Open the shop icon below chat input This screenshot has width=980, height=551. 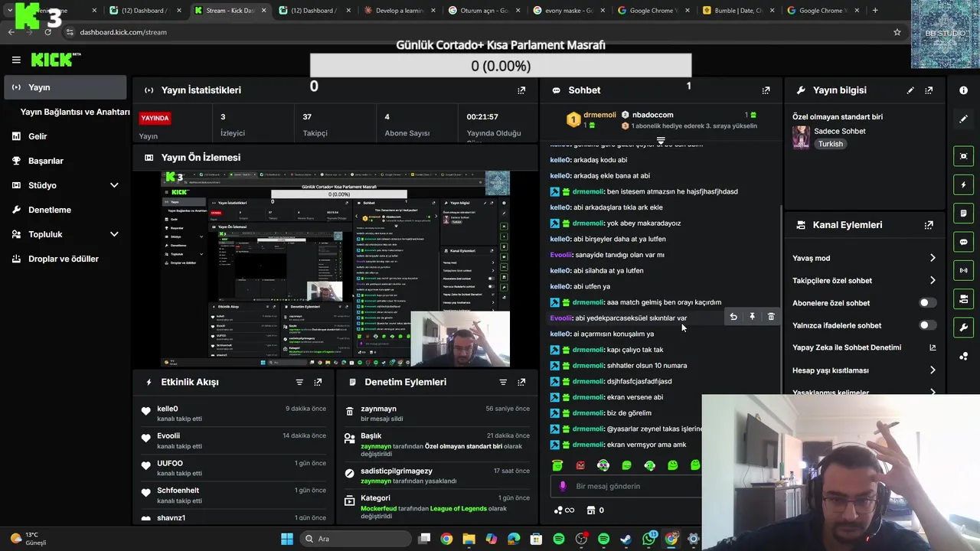[591, 510]
